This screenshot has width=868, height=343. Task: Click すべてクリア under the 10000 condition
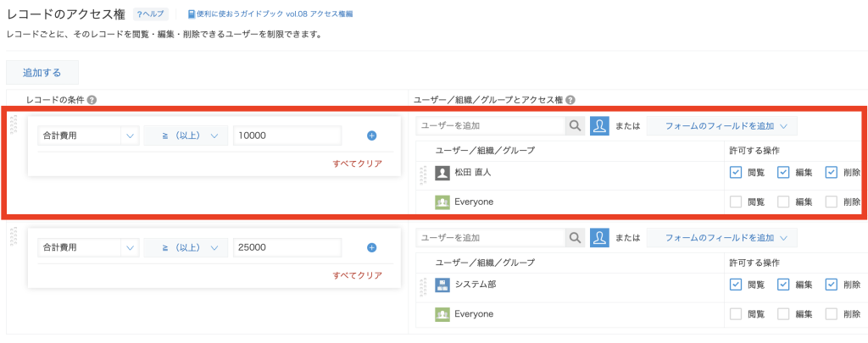tap(358, 163)
